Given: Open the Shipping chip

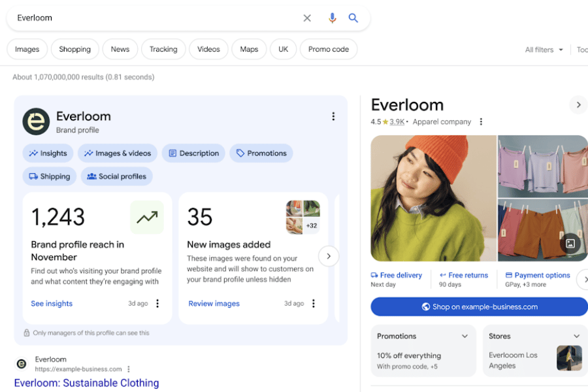Looking at the screenshot, I should coord(50,176).
